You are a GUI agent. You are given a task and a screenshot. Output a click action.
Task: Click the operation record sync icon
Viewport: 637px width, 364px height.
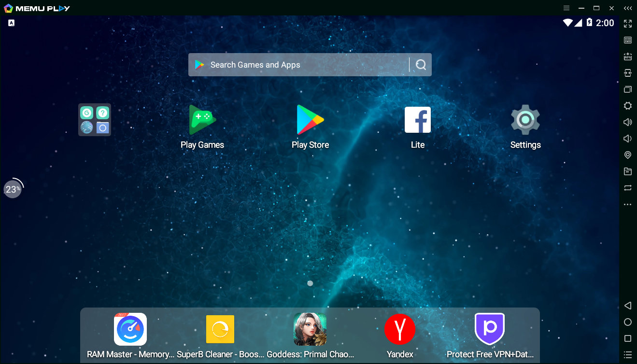tap(628, 188)
